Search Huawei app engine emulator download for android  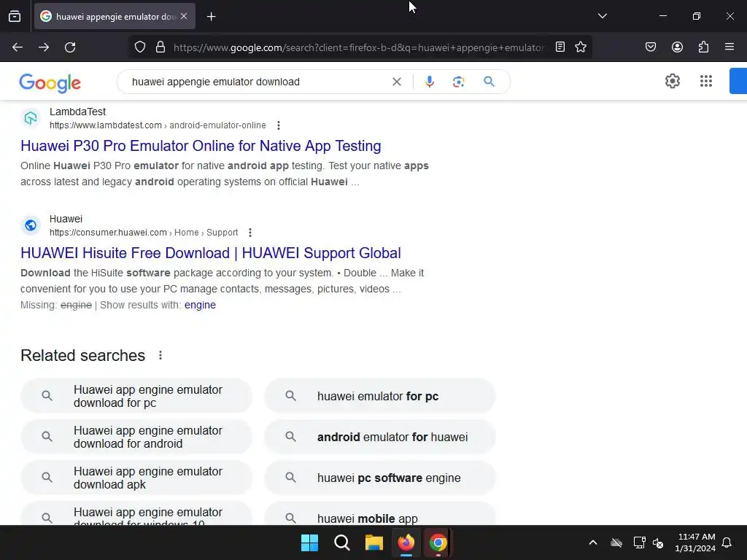136,437
